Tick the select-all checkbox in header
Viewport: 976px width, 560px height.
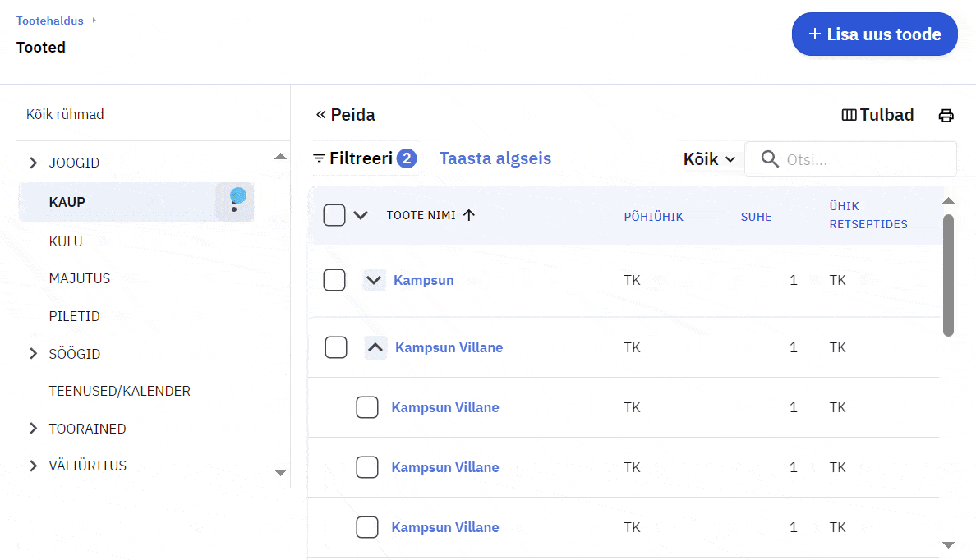click(x=334, y=215)
